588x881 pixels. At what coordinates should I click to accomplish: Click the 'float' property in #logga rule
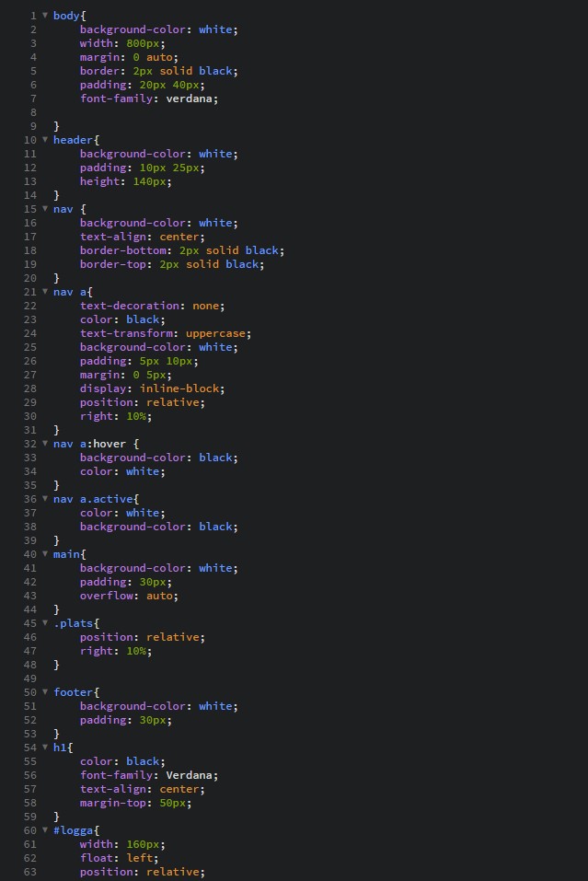click(x=96, y=858)
